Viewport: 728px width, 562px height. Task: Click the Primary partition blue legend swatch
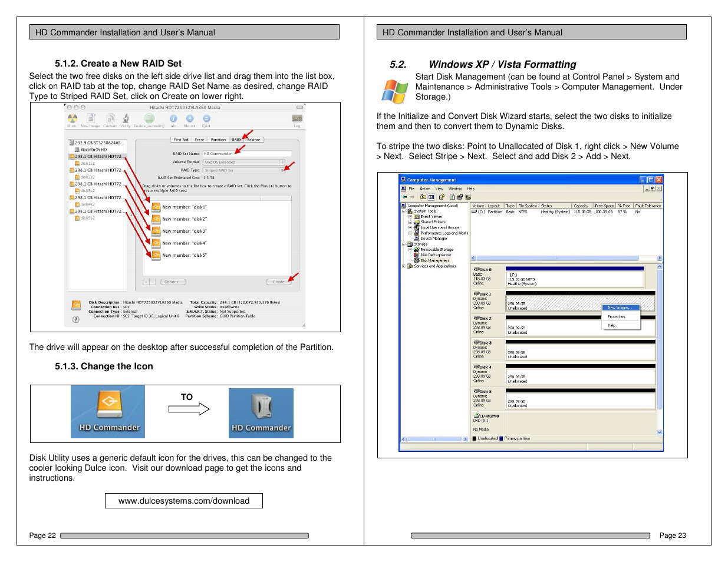pos(501,438)
